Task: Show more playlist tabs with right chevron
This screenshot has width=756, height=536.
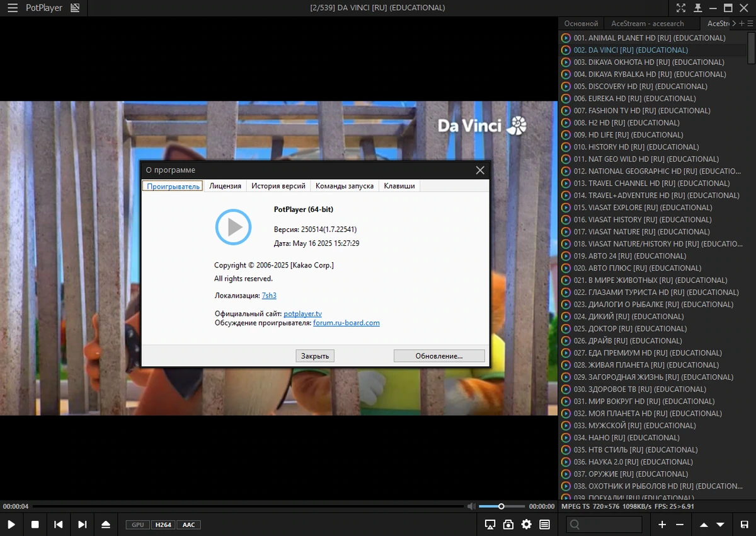Action: 733,23
